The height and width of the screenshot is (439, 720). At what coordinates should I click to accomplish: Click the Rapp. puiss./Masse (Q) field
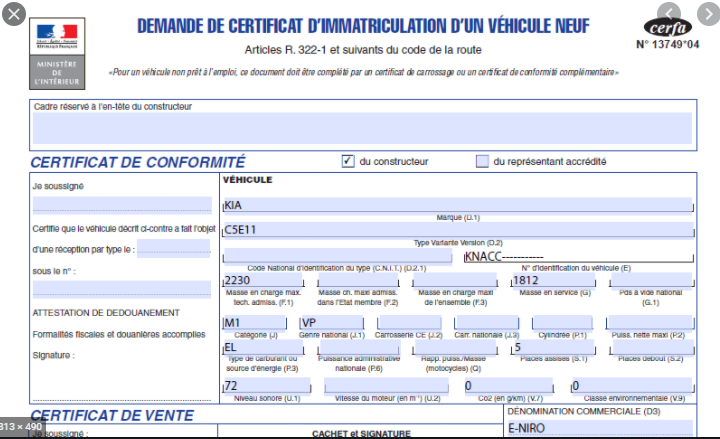(455, 348)
